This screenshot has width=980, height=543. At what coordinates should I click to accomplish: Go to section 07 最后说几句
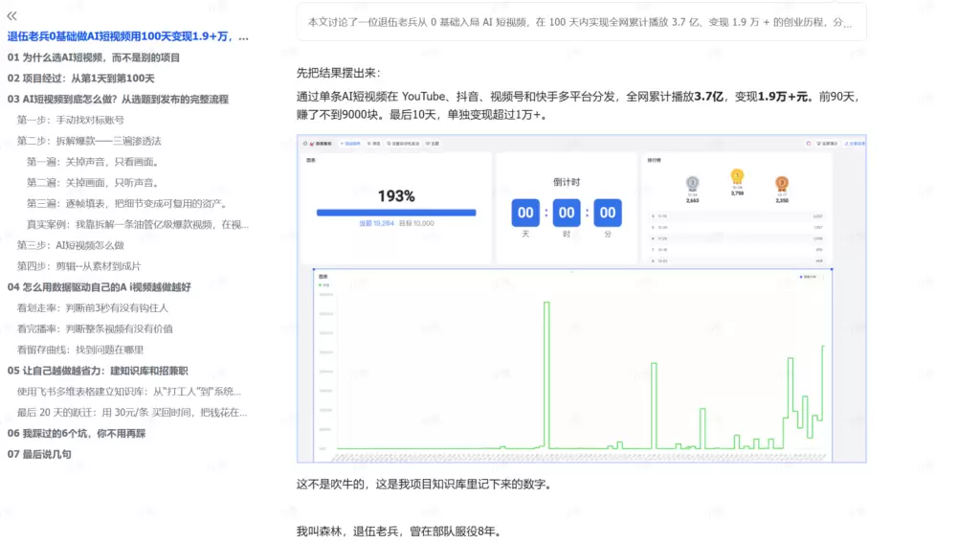[38, 454]
